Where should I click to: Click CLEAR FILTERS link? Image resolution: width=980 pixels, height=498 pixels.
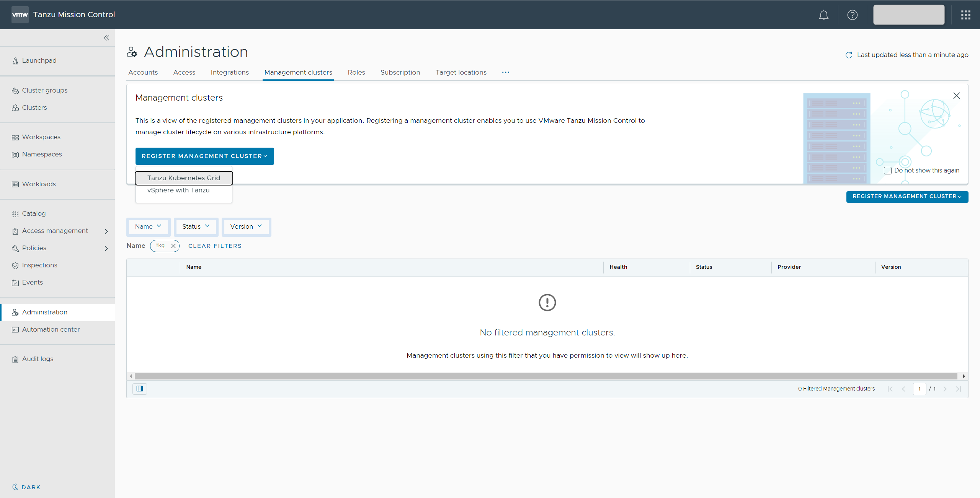tap(215, 246)
